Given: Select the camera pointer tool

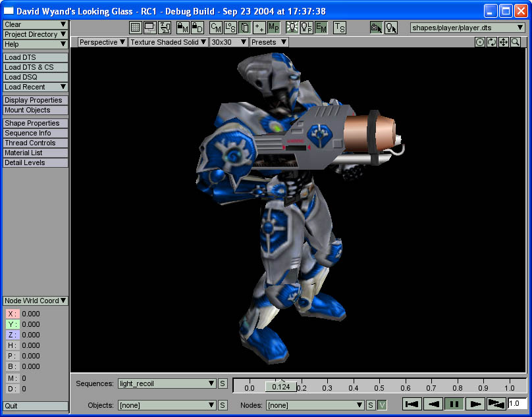Looking at the screenshot, I should coord(376,28).
